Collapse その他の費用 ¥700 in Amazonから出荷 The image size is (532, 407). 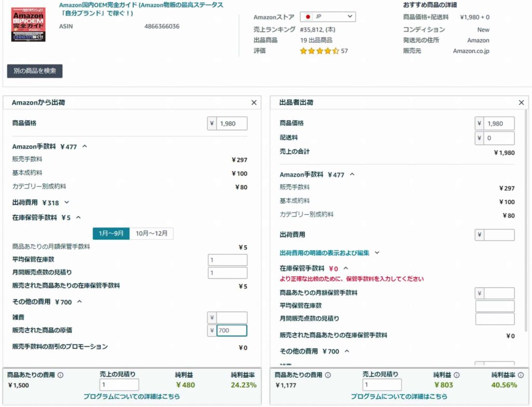79,302
